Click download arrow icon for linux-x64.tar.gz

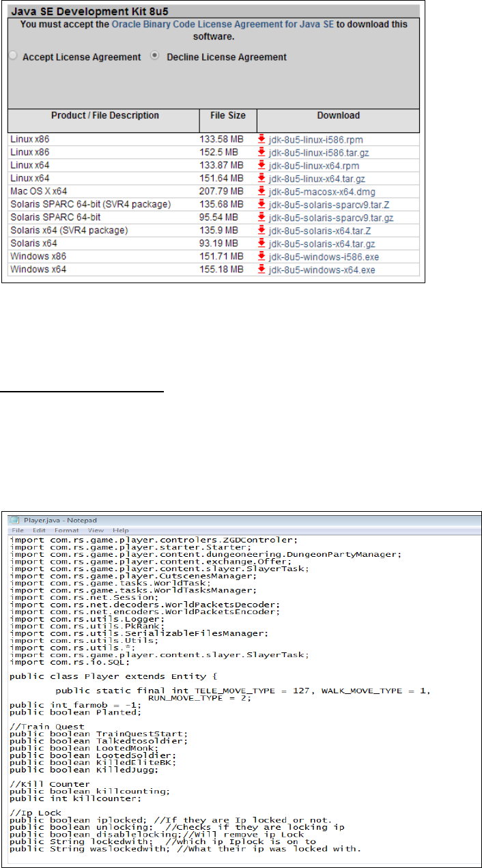(x=261, y=178)
